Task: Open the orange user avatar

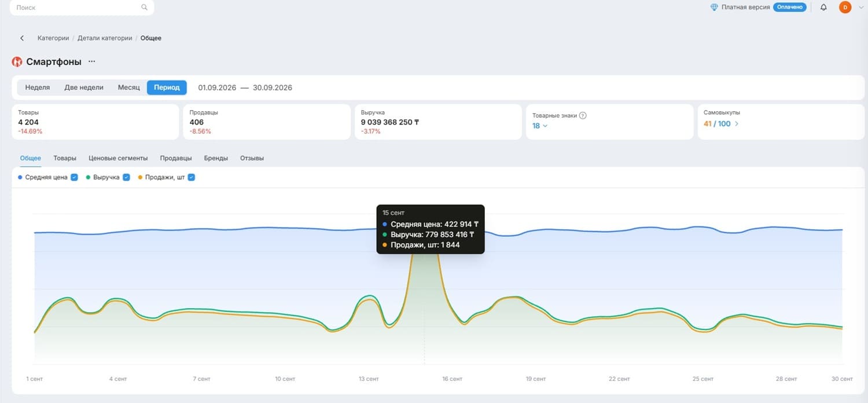Action: tap(845, 8)
